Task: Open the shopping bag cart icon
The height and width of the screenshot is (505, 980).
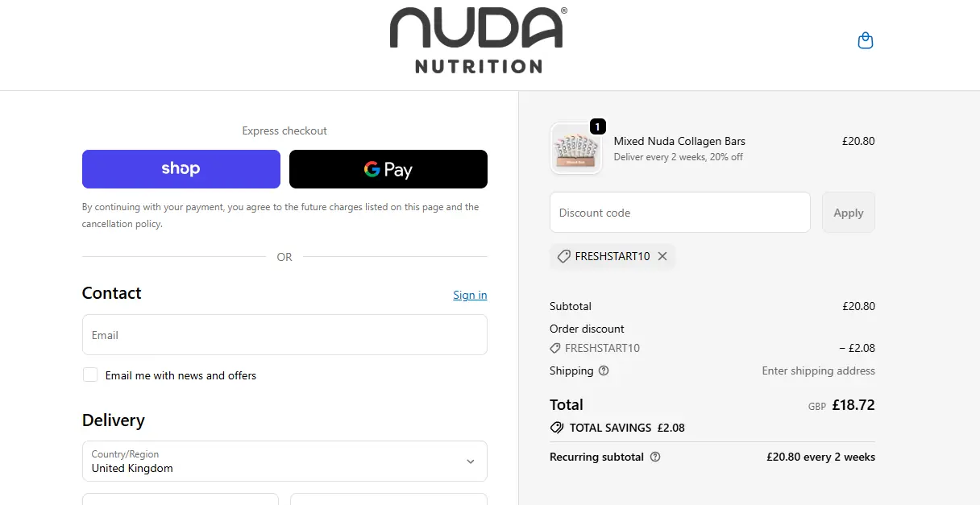Action: 866,40
